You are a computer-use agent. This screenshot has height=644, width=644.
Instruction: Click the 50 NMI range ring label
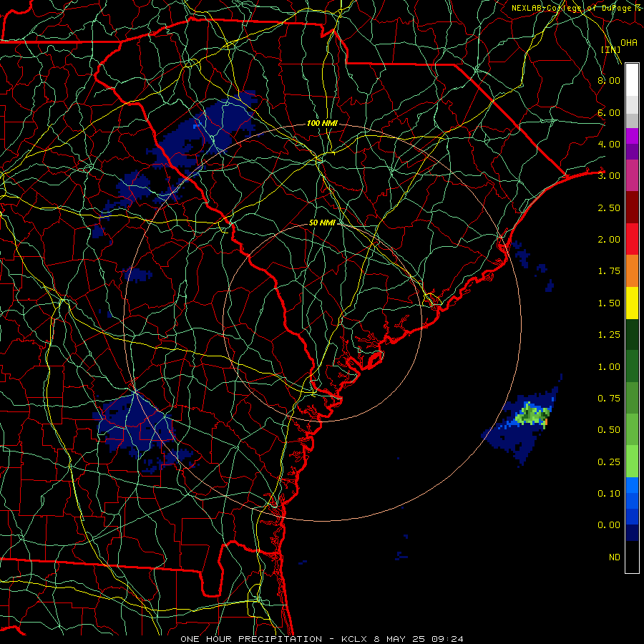click(322, 223)
